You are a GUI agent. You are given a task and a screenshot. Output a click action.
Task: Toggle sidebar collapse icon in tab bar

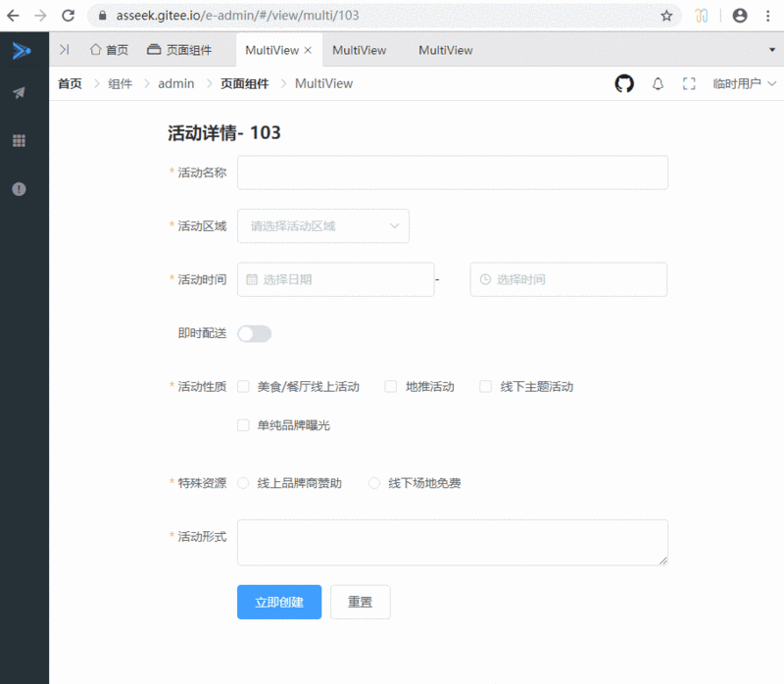[65, 50]
